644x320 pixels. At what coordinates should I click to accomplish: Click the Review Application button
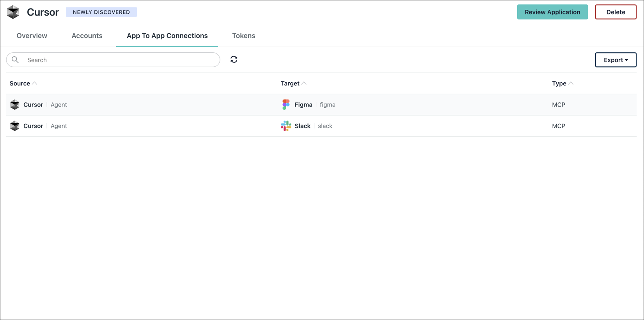coord(552,12)
